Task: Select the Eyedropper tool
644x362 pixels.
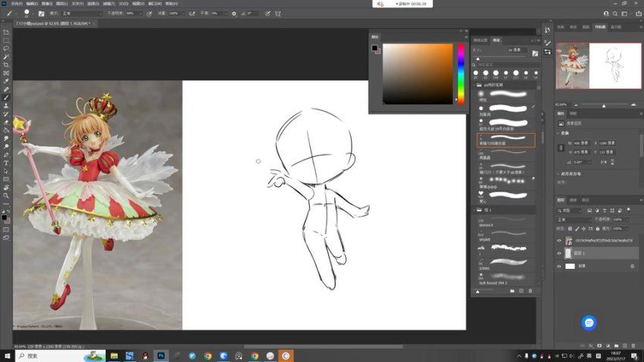Action: click(x=6, y=81)
